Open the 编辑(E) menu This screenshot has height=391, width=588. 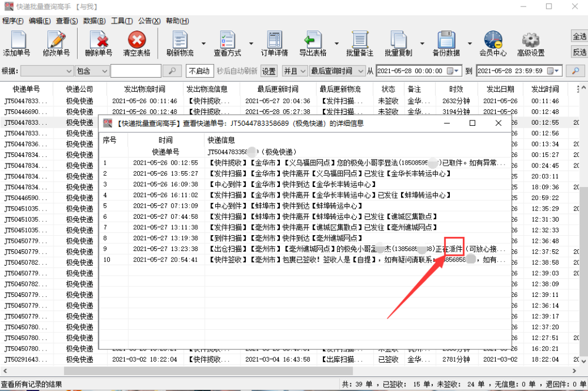tap(40, 21)
